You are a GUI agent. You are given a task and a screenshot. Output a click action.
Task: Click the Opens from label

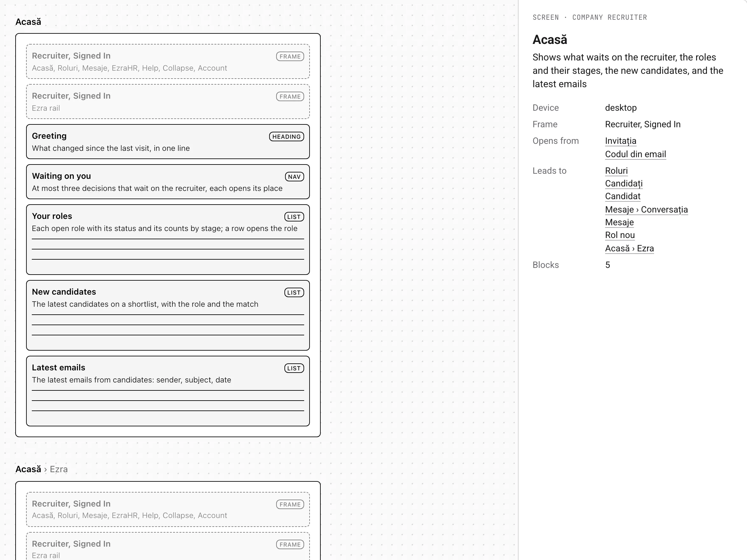point(555,141)
